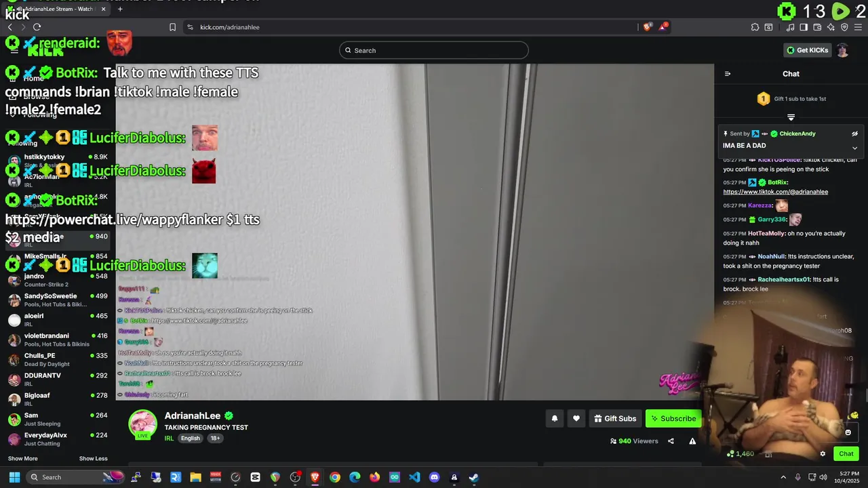Image resolution: width=868 pixels, height=488 pixels.
Task: Open Steam from the taskbar
Action: coord(474,477)
